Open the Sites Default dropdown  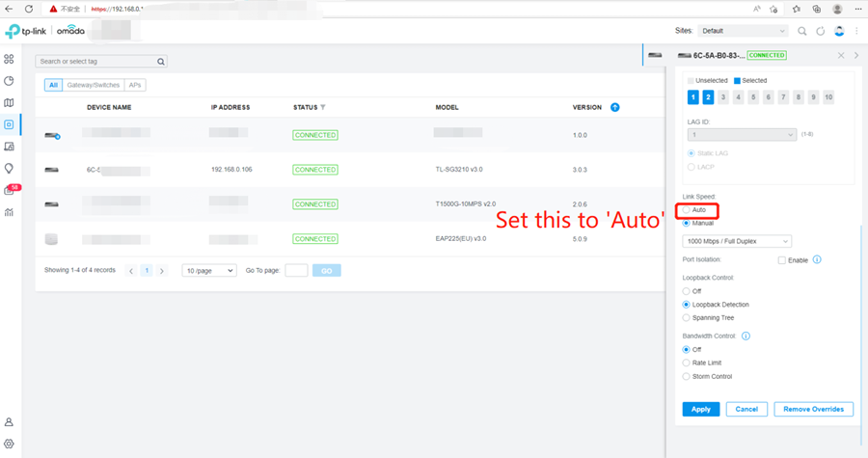743,31
